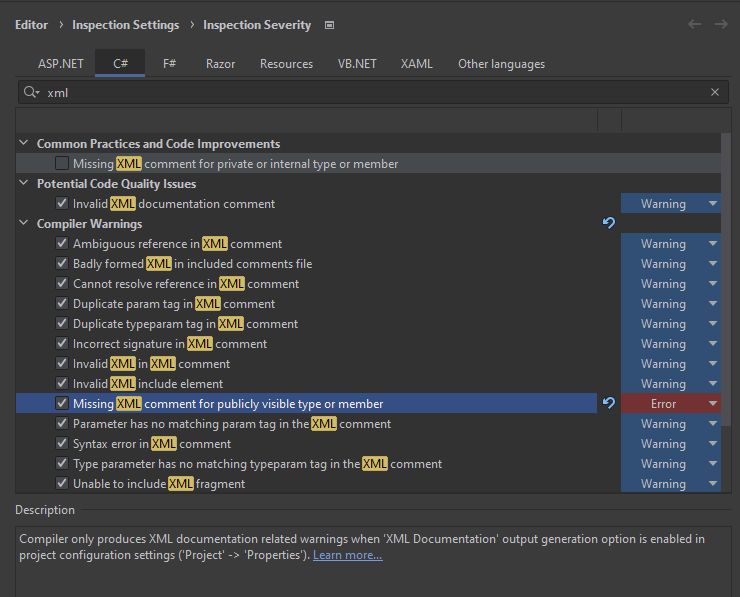Toggle Unable to include XML fragment checkbox
Viewport: 740px width, 597px height.
click(62, 483)
